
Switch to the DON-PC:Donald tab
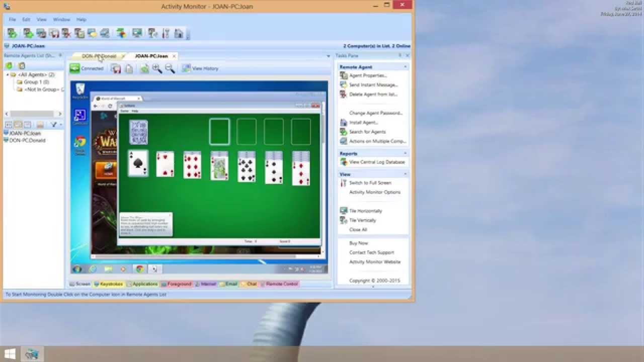point(99,56)
